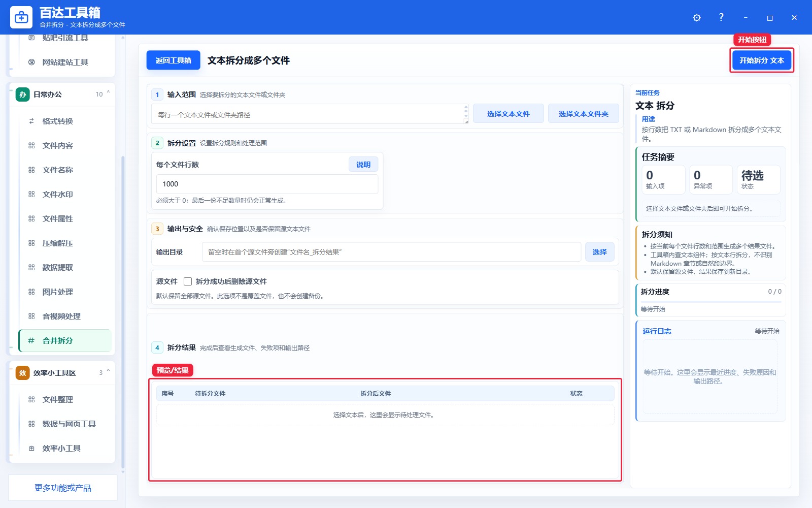
Task: Click 拆分后文件 column header
Action: [376, 394]
